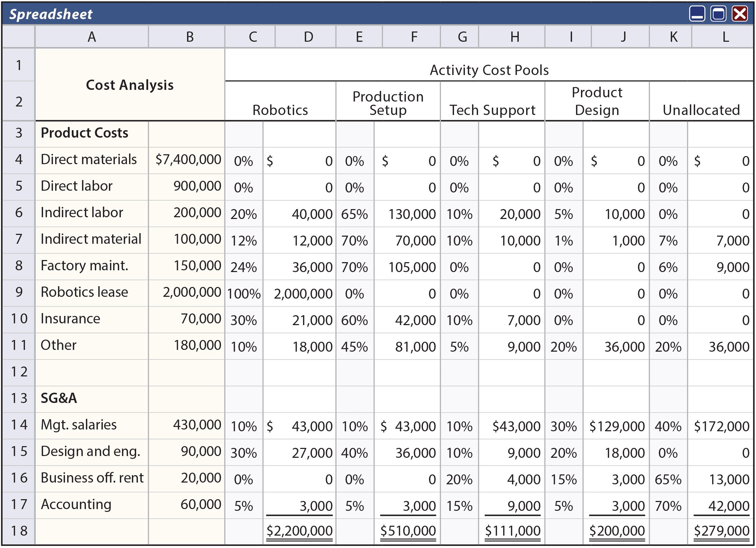
Task: Select the Accounting row label
Action: [76, 504]
